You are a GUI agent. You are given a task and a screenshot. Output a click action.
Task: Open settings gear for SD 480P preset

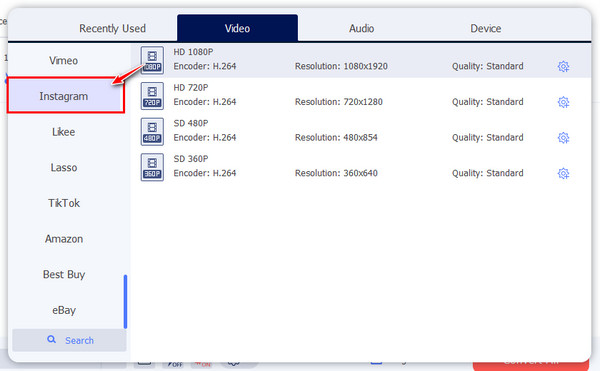click(x=563, y=138)
